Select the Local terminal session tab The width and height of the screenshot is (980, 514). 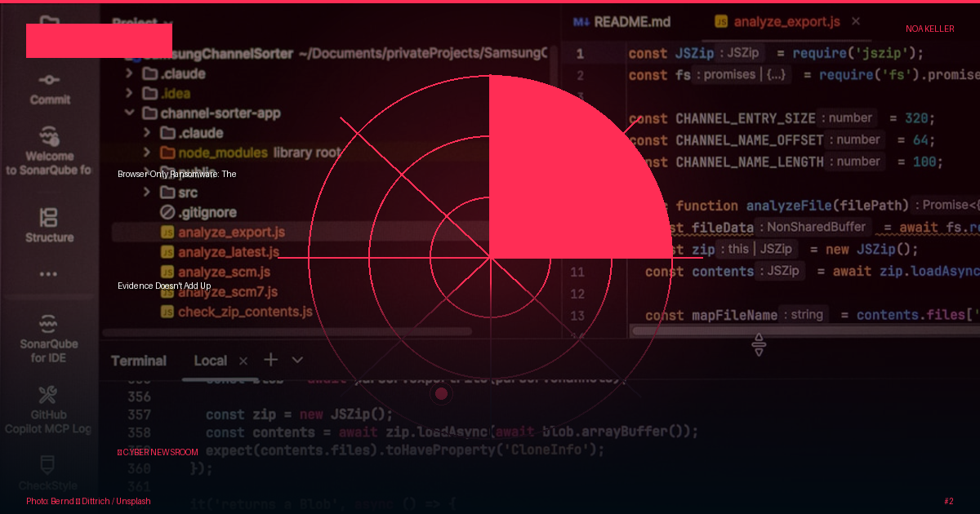tap(211, 361)
